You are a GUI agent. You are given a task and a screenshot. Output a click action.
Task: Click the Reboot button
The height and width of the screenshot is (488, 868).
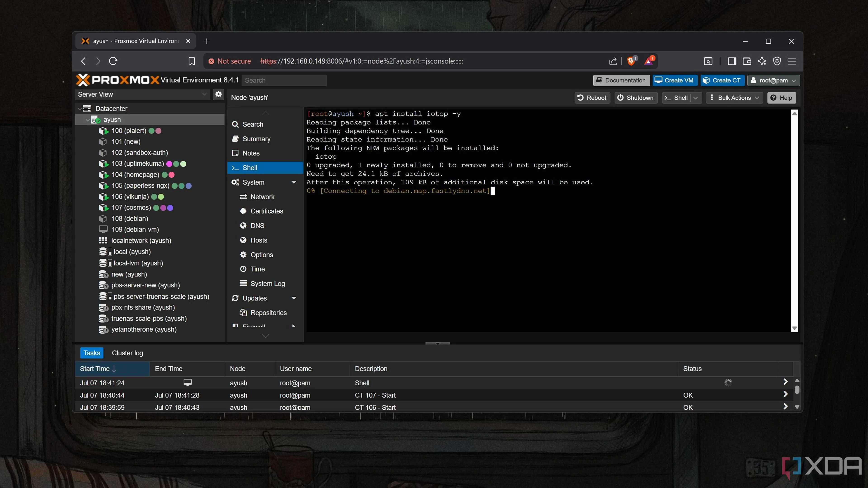click(592, 98)
